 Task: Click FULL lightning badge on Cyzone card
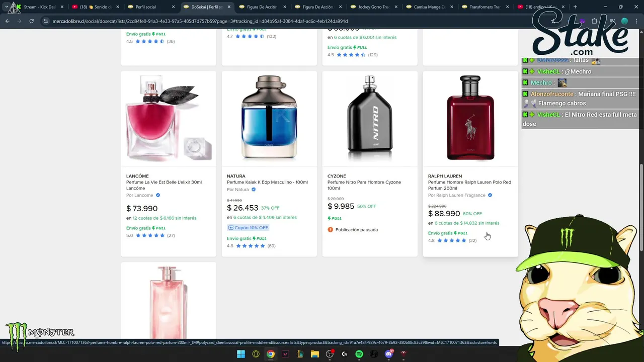(335, 218)
